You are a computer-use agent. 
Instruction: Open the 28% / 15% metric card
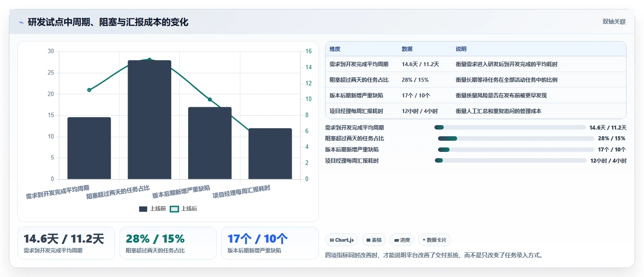coord(168,243)
